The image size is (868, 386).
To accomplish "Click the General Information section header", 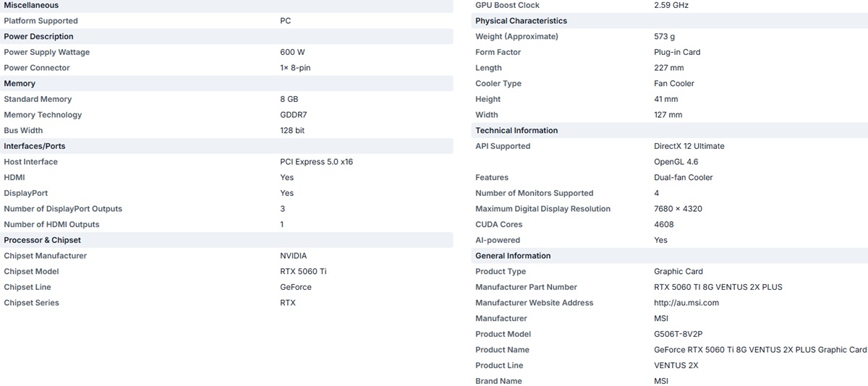I will pos(670,256).
